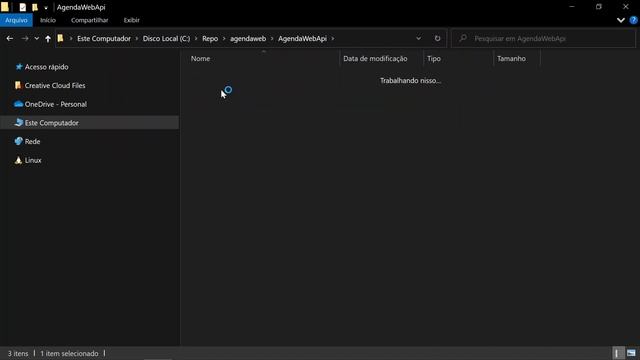Click the Creative Cloud Files folder icon
Image resolution: width=640 pixels, height=360 pixels.
click(18, 85)
